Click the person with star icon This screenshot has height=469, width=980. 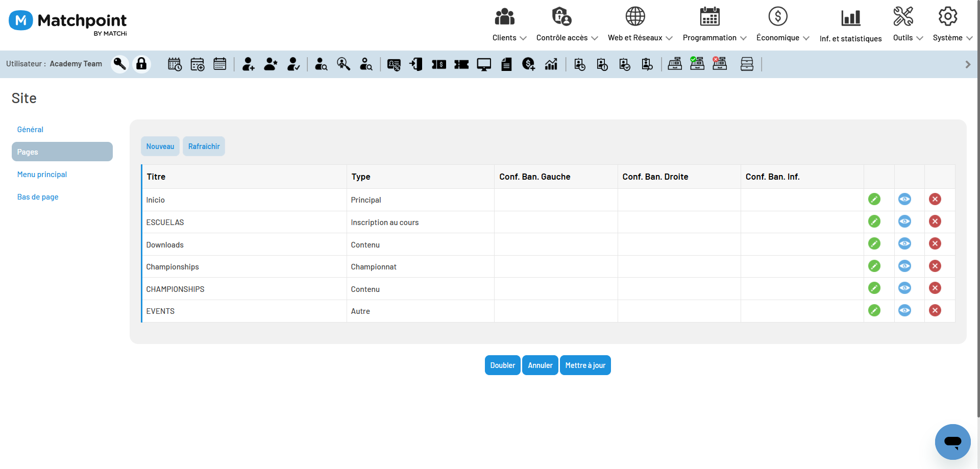[271, 64]
